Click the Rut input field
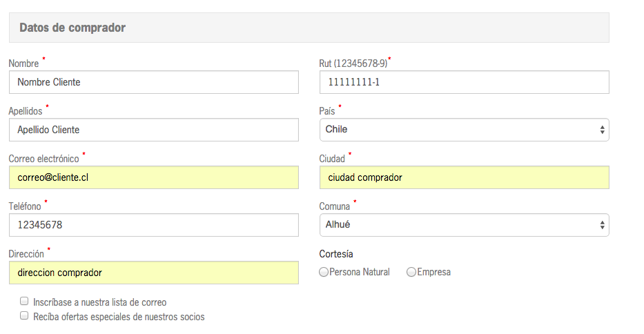Image resolution: width=644 pixels, height=334 pixels. click(464, 82)
